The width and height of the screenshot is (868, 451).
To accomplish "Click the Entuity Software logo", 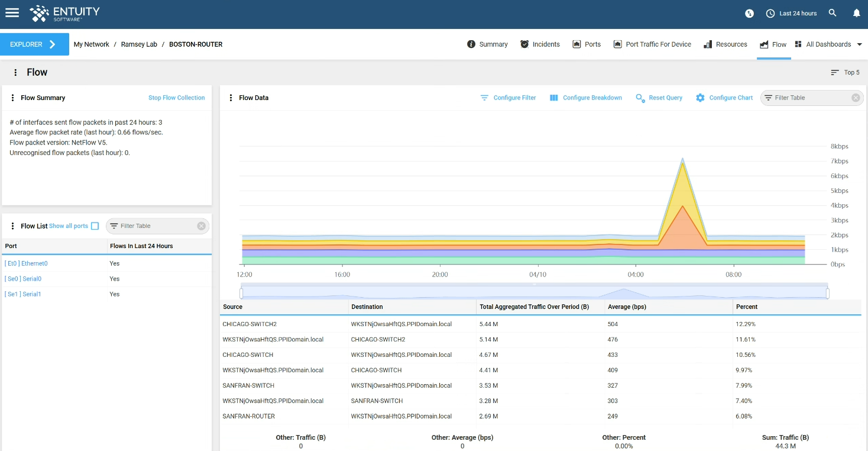I will 64,14.
